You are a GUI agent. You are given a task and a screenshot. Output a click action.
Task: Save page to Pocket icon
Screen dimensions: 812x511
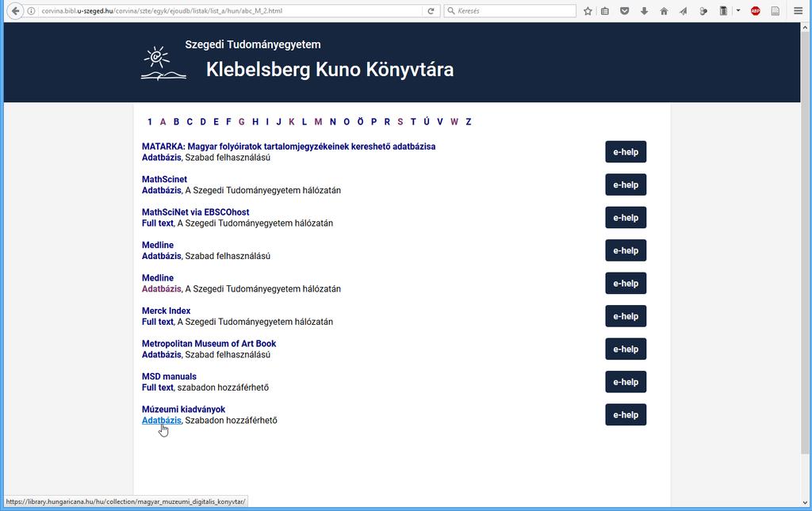click(625, 11)
